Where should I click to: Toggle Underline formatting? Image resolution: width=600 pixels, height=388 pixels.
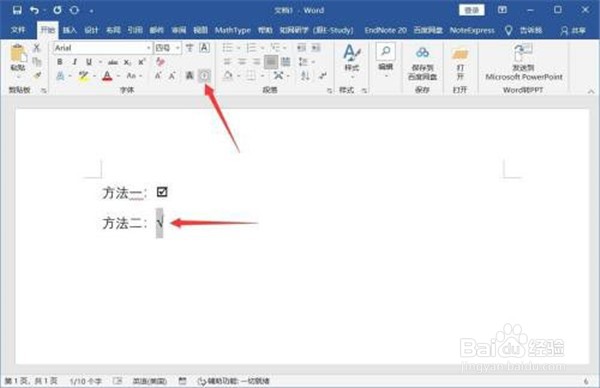click(x=89, y=62)
